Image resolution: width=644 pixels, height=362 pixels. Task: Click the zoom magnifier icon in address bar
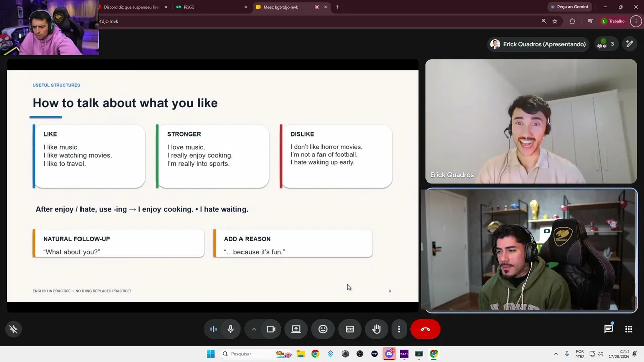pyautogui.click(x=544, y=21)
